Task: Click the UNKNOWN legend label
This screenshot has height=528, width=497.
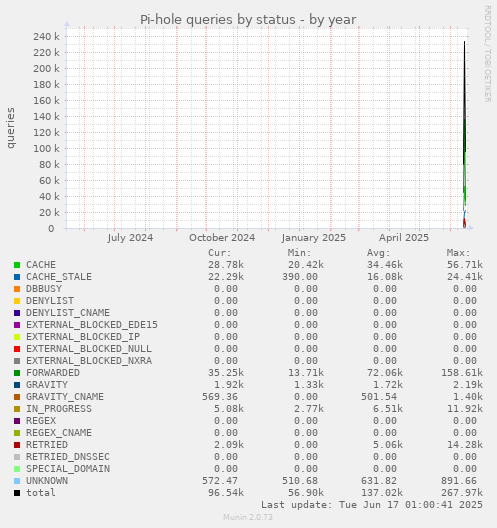Action: tap(47, 481)
